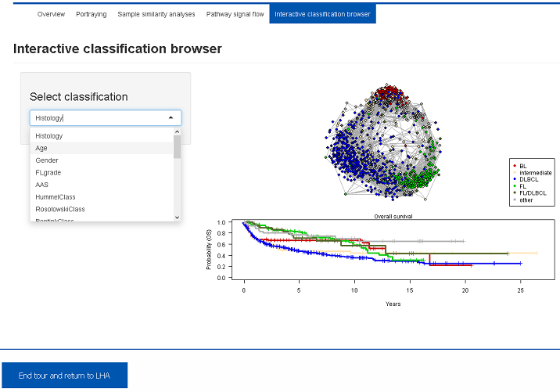Open the Pathway signal flow tab
The width and height of the screenshot is (560, 392).
tap(235, 14)
